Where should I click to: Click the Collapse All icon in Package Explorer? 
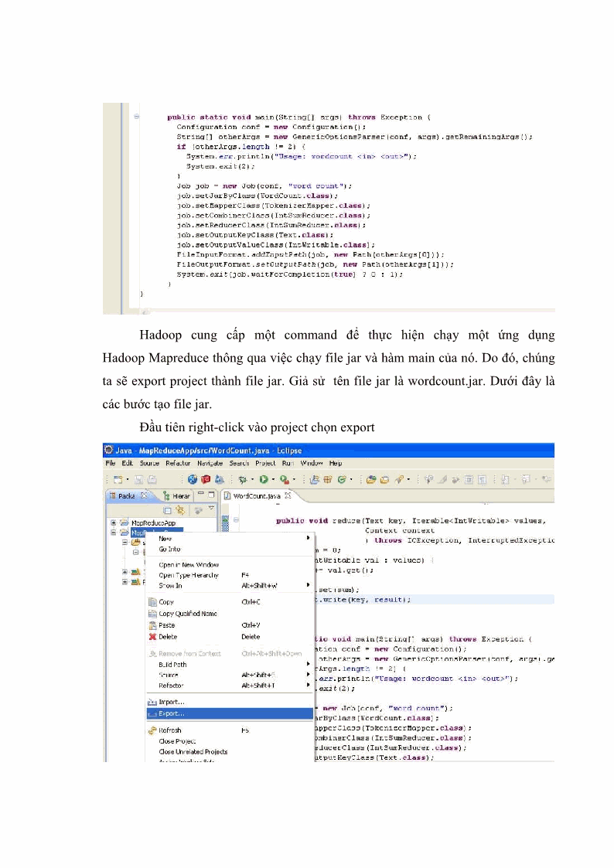[x=168, y=510]
